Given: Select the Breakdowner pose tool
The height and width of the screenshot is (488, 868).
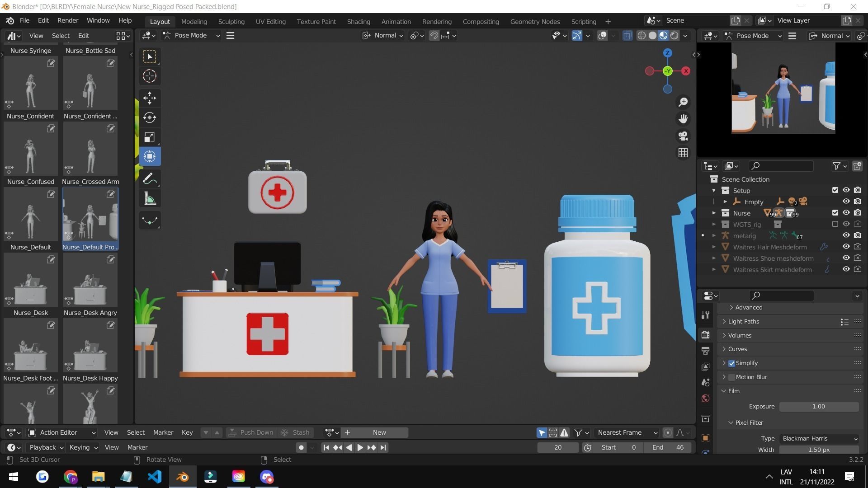Looking at the screenshot, I should point(150,221).
